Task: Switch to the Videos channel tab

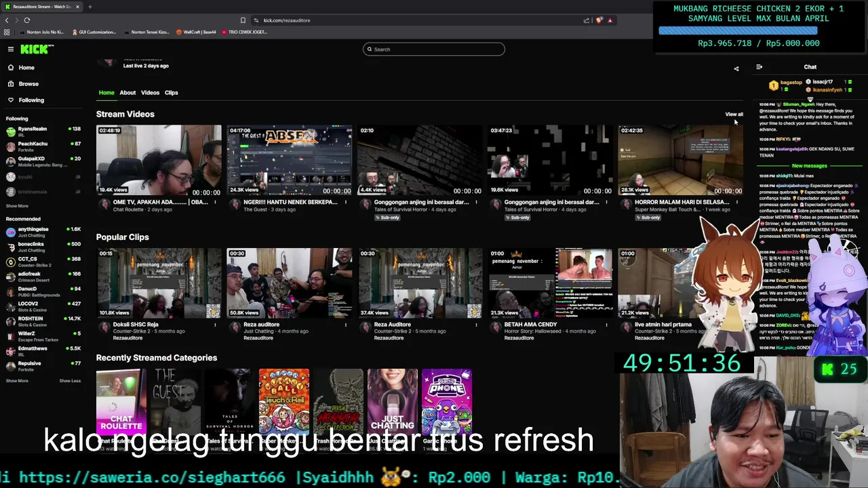Action: (150, 93)
